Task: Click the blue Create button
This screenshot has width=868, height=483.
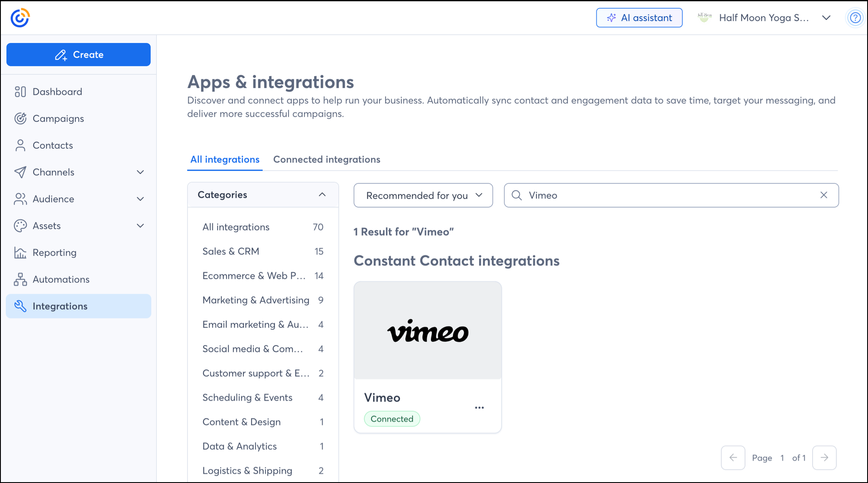Action: [x=78, y=55]
